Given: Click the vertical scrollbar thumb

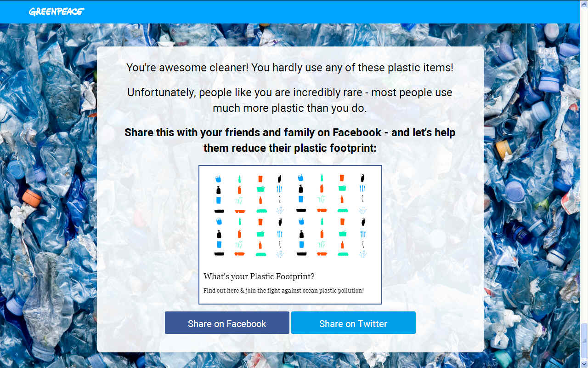Looking at the screenshot, I should click(584, 341).
